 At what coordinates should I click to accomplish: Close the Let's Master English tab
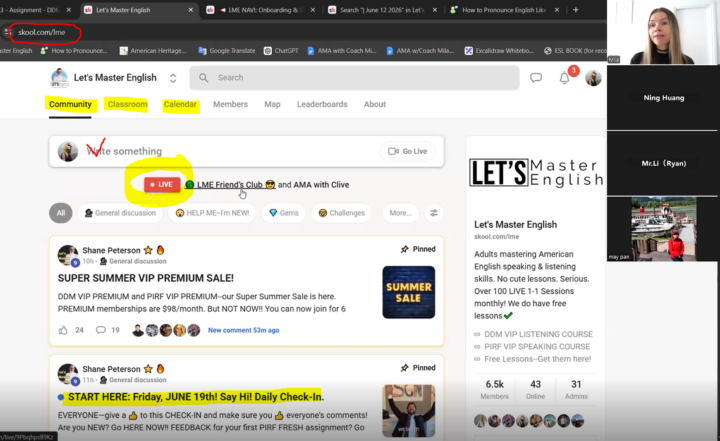(191, 10)
